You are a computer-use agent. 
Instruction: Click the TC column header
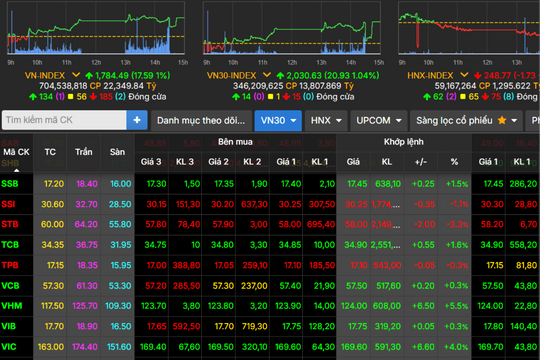(50, 152)
